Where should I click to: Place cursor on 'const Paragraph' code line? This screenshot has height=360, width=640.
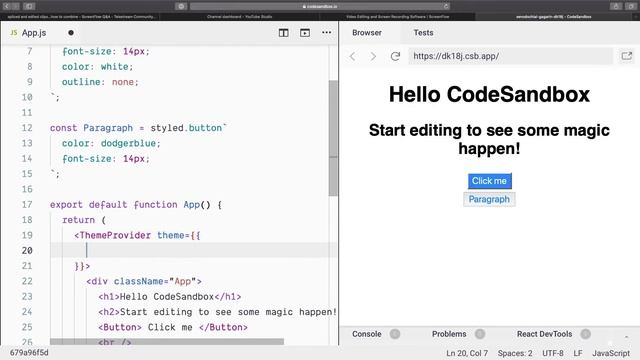[x=138, y=128]
